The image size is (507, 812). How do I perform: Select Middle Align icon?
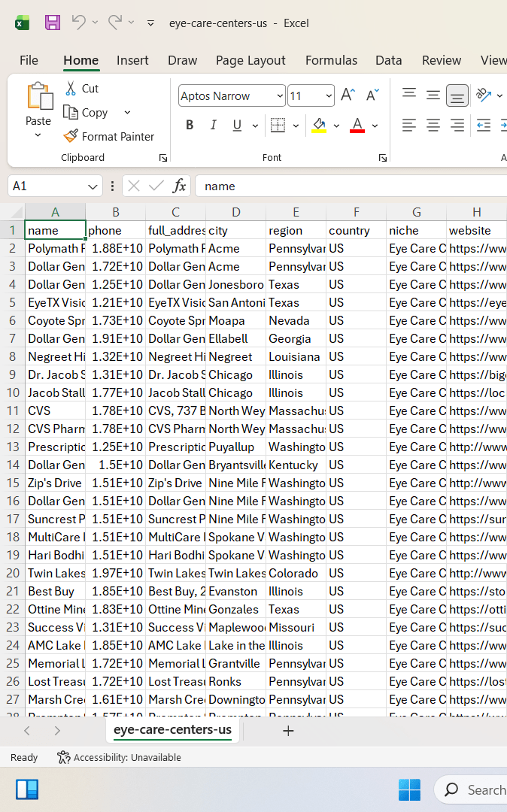coord(433,95)
